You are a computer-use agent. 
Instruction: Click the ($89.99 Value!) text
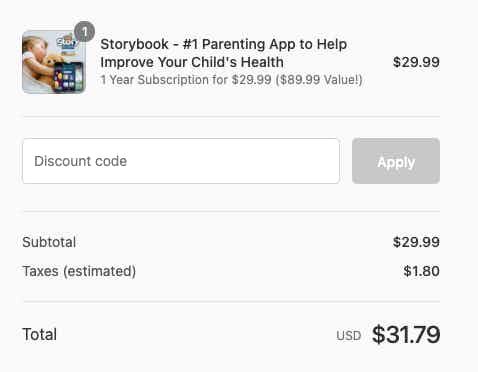[x=319, y=80]
